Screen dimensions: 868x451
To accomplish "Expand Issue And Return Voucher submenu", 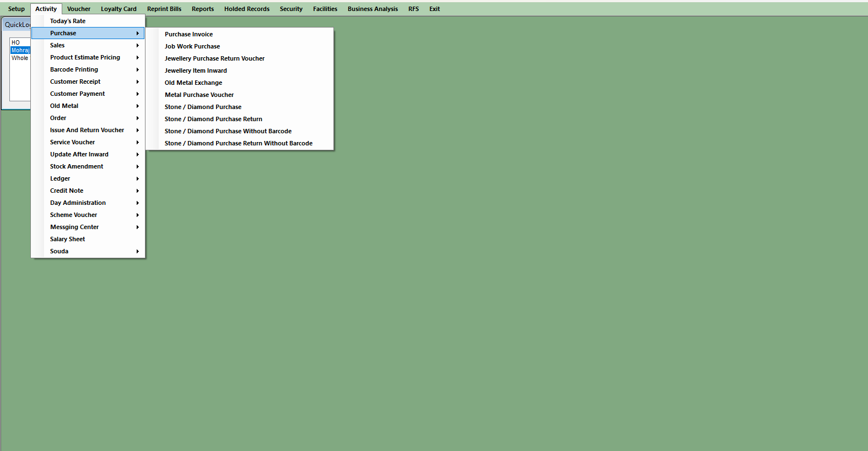I will (x=88, y=130).
